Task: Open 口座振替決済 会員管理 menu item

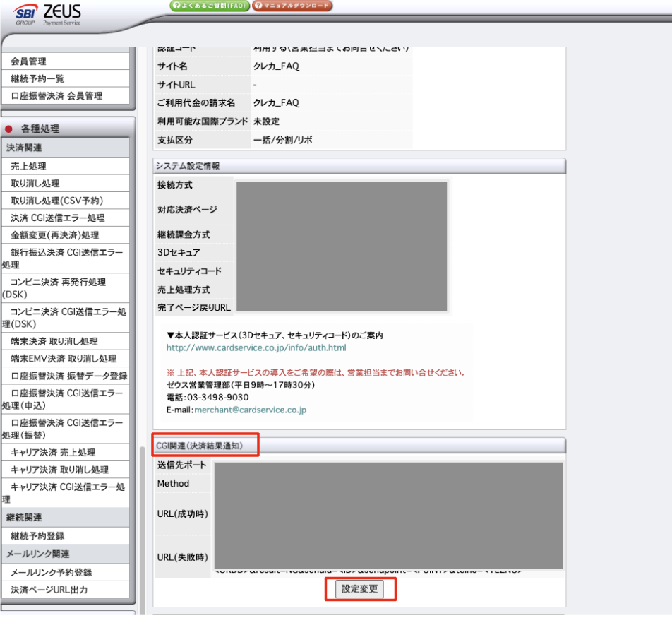Action: (x=66, y=95)
